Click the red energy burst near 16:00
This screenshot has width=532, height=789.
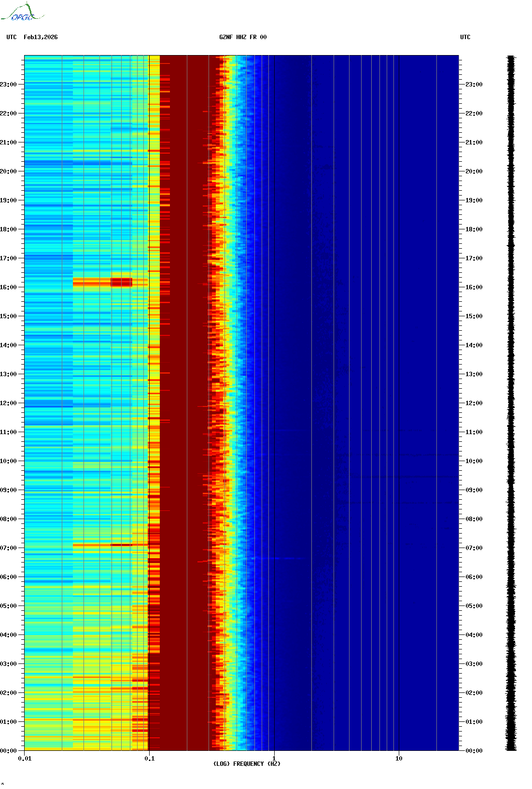pyautogui.click(x=121, y=282)
